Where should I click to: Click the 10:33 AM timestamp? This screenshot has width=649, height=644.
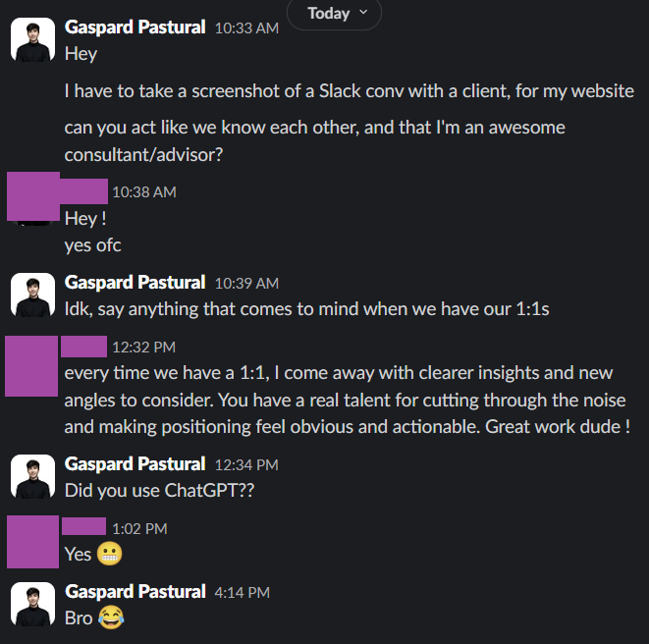[x=246, y=28]
